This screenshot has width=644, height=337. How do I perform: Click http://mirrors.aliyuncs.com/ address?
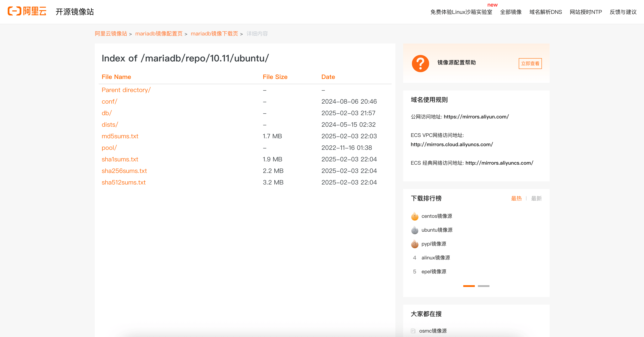coord(499,163)
